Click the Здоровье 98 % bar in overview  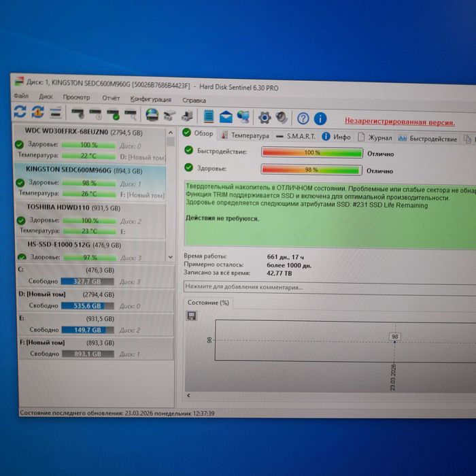click(x=311, y=170)
